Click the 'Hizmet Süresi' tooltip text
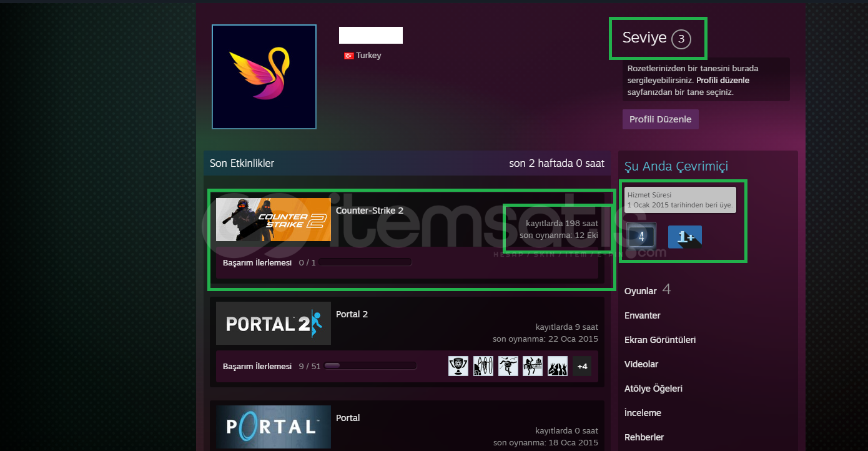The width and height of the screenshot is (868, 451). pos(649,195)
